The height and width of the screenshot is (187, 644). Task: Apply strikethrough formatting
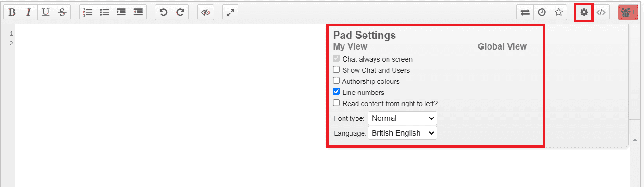coord(62,12)
